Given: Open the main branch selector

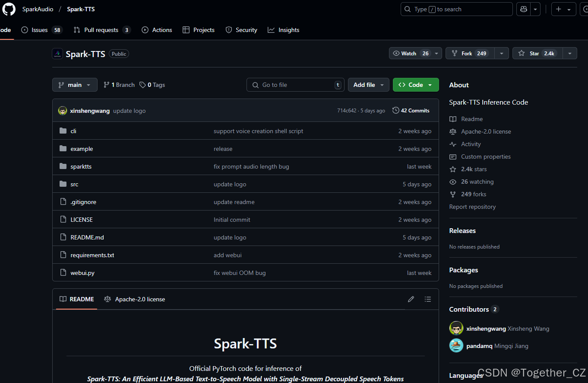Looking at the screenshot, I should [x=75, y=85].
